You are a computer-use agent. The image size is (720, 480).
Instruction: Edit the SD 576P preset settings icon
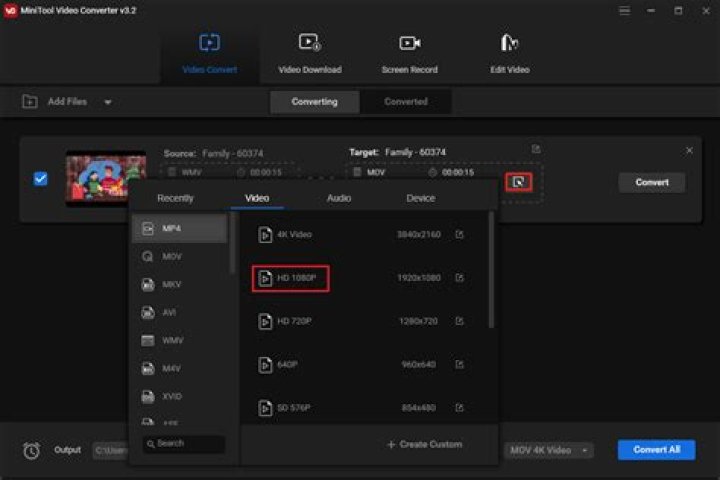(x=459, y=408)
